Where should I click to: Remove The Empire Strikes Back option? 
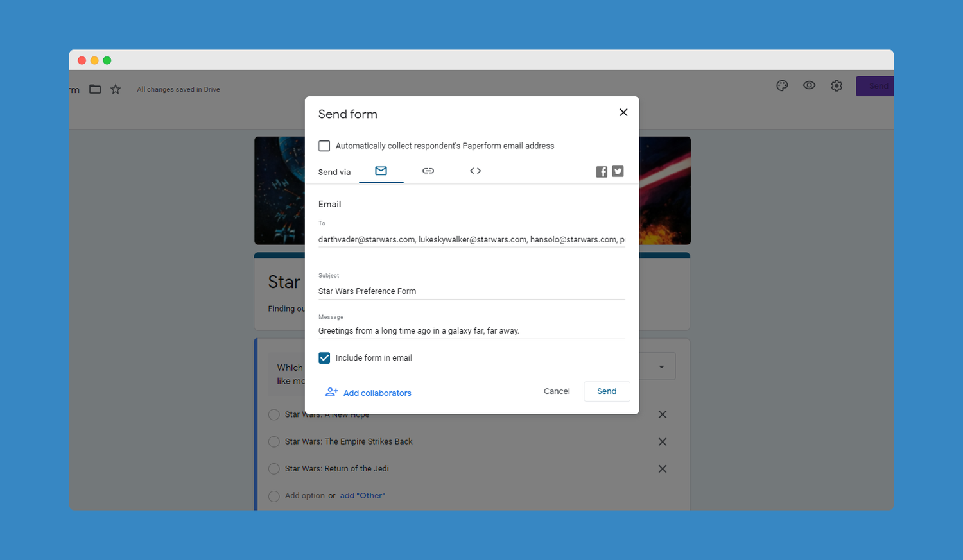coord(662,442)
